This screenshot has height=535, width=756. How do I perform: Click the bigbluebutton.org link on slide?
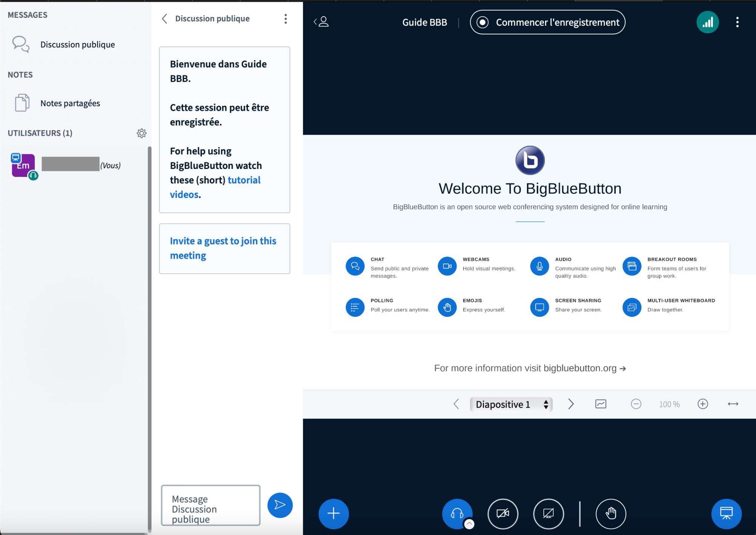click(x=585, y=368)
